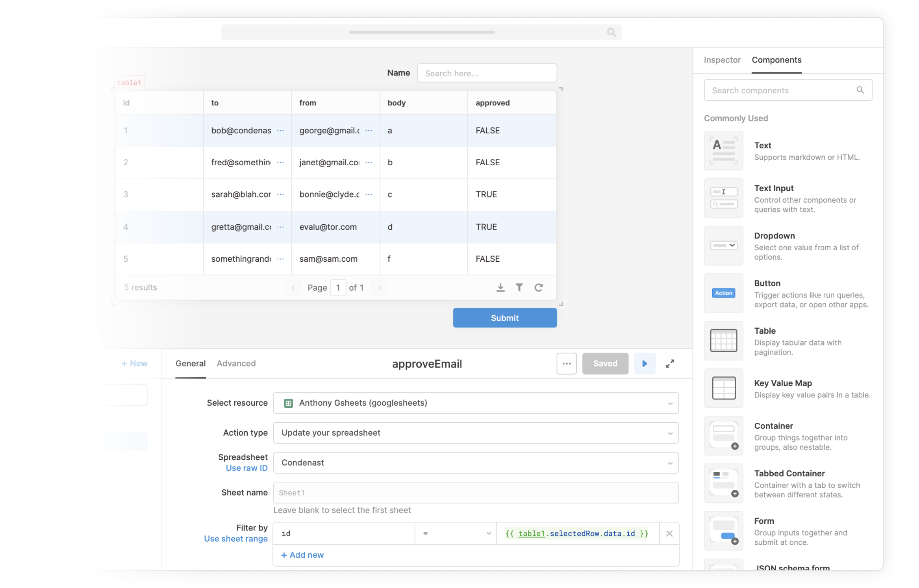Edit the table1.selectedRow.data.id filter value
Viewport: 919px width, 588px height.
(578, 534)
